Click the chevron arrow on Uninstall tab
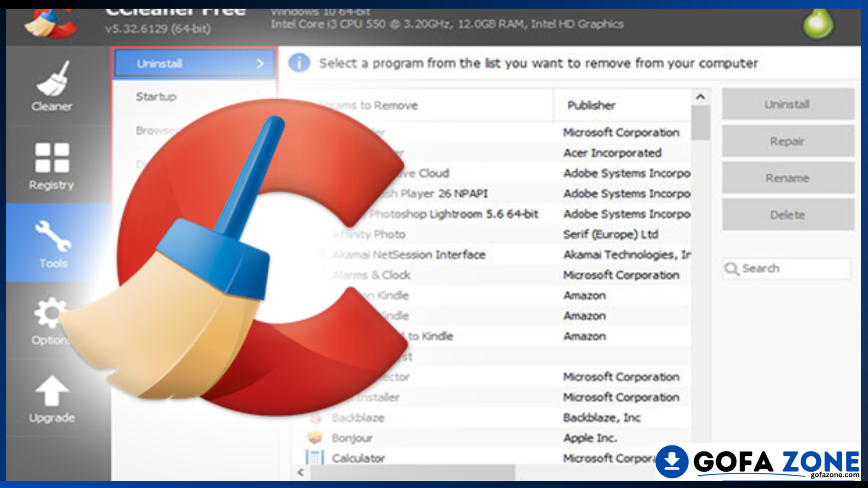The height and width of the screenshot is (488, 868). 260,63
